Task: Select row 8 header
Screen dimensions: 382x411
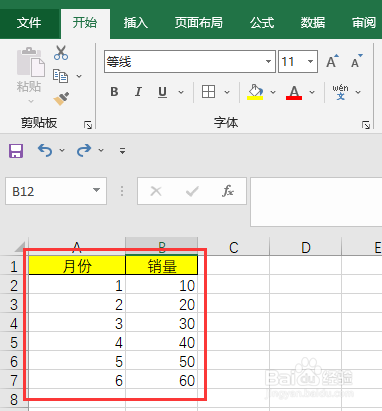Action: click(x=14, y=399)
